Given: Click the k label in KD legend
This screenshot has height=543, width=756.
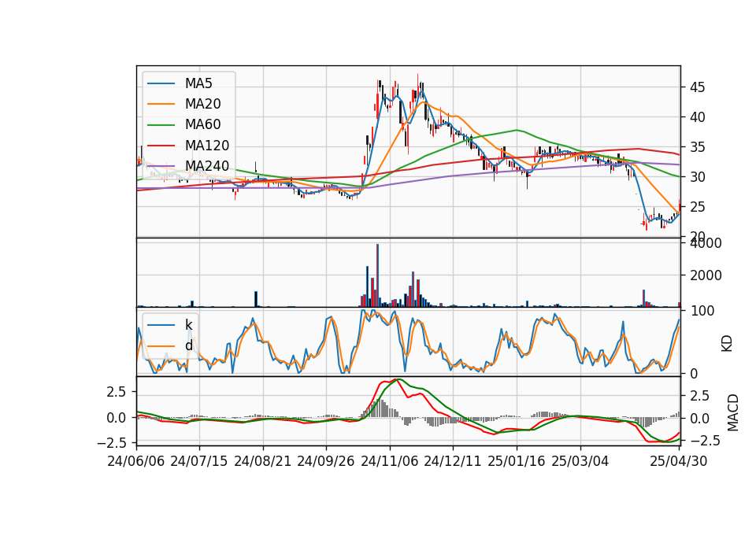Looking at the screenshot, I should click(188, 325).
